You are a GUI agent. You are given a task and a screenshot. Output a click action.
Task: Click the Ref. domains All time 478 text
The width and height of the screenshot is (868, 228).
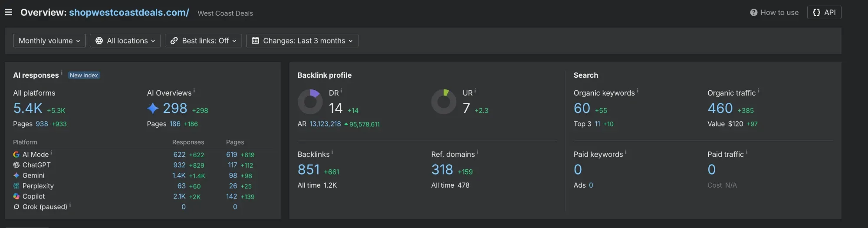(450, 185)
